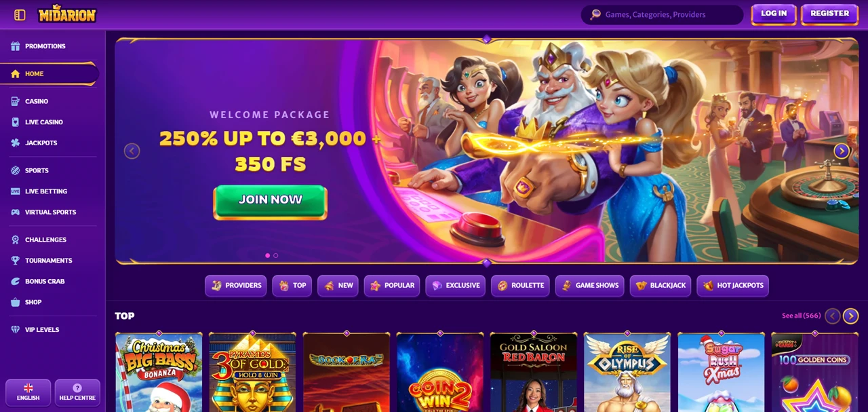This screenshot has width=868, height=412.
Task: Open the Rise of Olympus game thumbnail
Action: pyautogui.click(x=627, y=373)
